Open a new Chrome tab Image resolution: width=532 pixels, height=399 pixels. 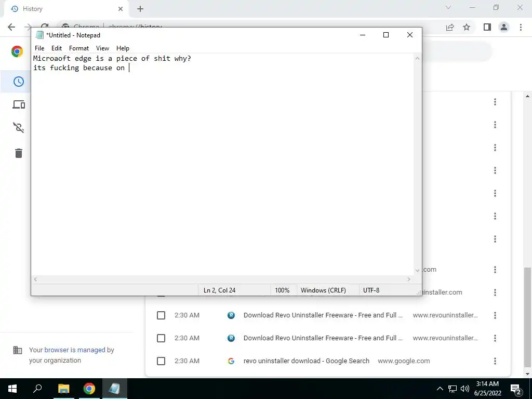140,9
